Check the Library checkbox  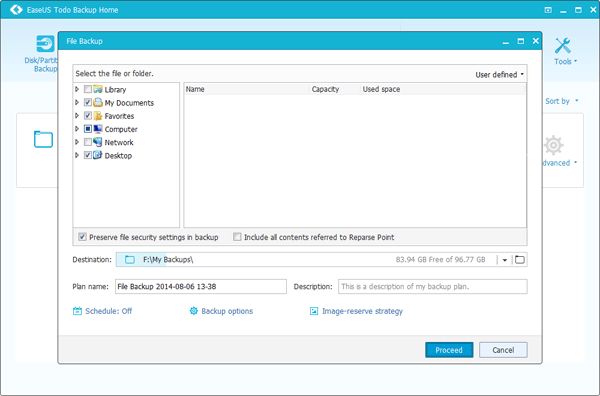[x=88, y=89]
